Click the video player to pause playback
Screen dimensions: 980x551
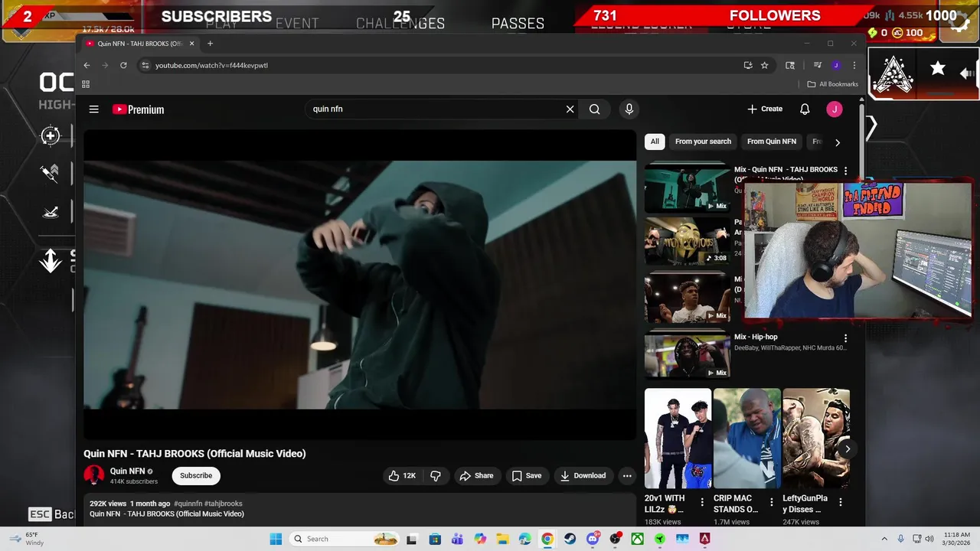tap(360, 285)
